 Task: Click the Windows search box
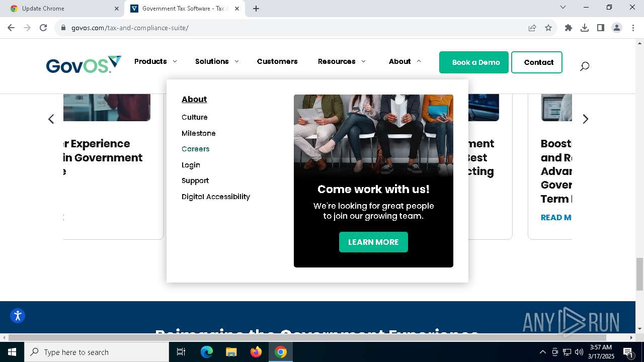click(97, 352)
